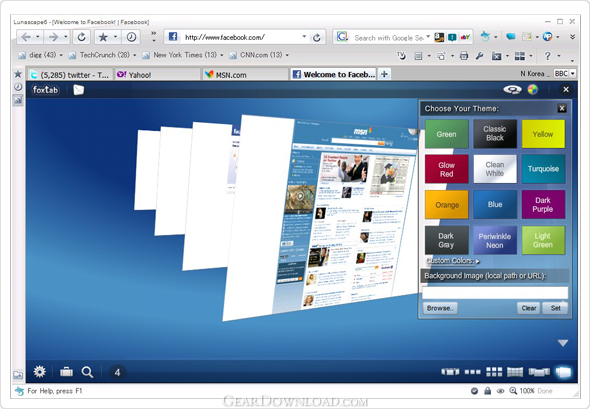The image size is (590, 409).
Task: Open the BBC dropdown selector
Action: (x=564, y=74)
